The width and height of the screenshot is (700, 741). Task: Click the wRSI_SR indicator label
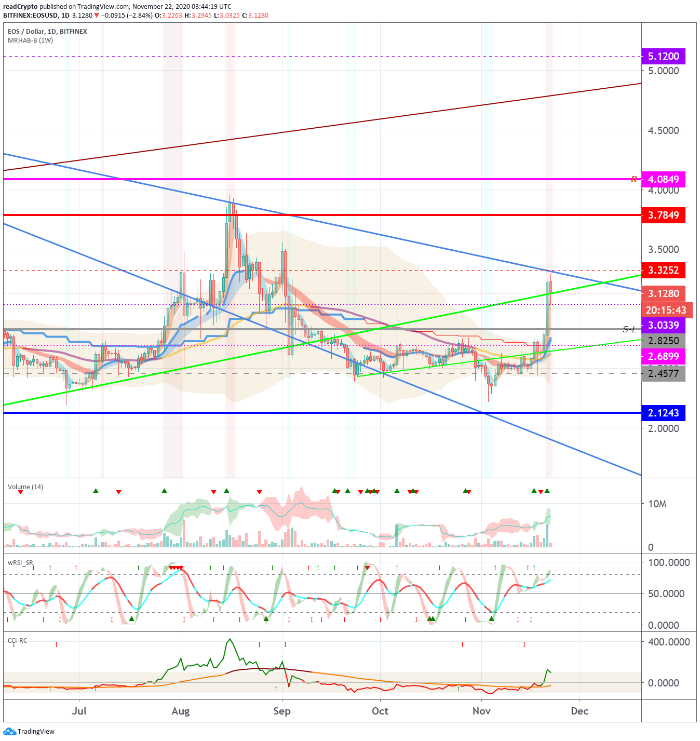[20, 562]
